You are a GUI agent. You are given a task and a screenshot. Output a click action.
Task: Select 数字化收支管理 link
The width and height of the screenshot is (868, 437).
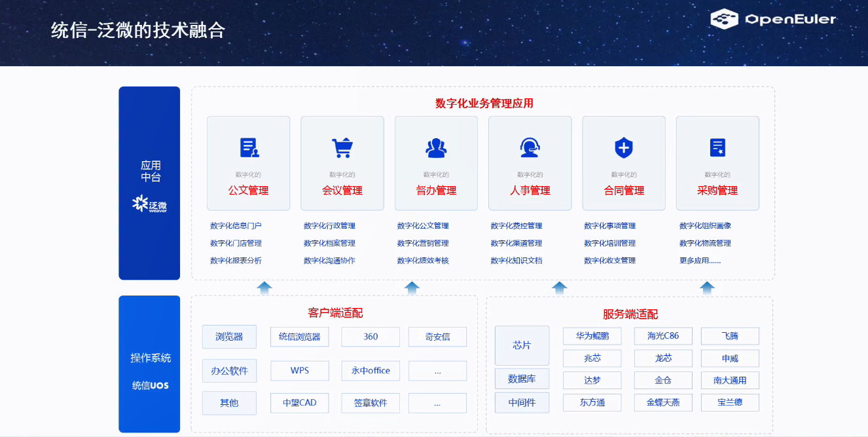[610, 261]
